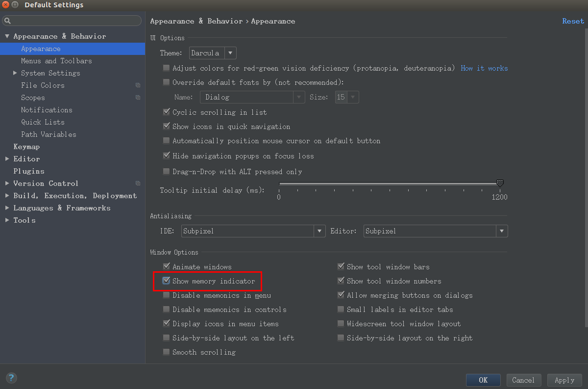
Task: Enable Small labels in editor tabs
Action: (341, 310)
